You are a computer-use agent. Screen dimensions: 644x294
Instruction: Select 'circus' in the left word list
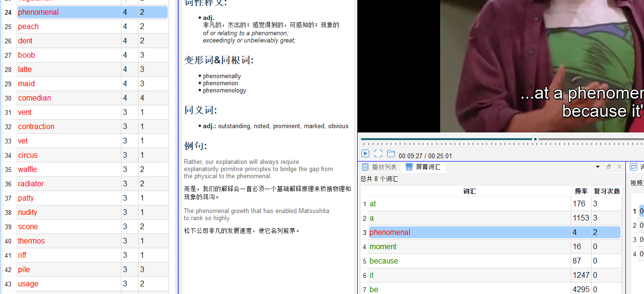28,155
